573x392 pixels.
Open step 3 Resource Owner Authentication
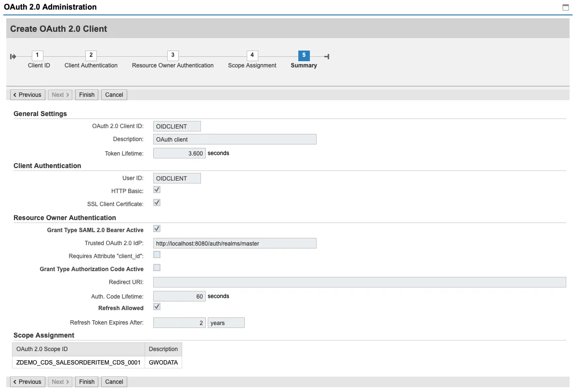173,55
